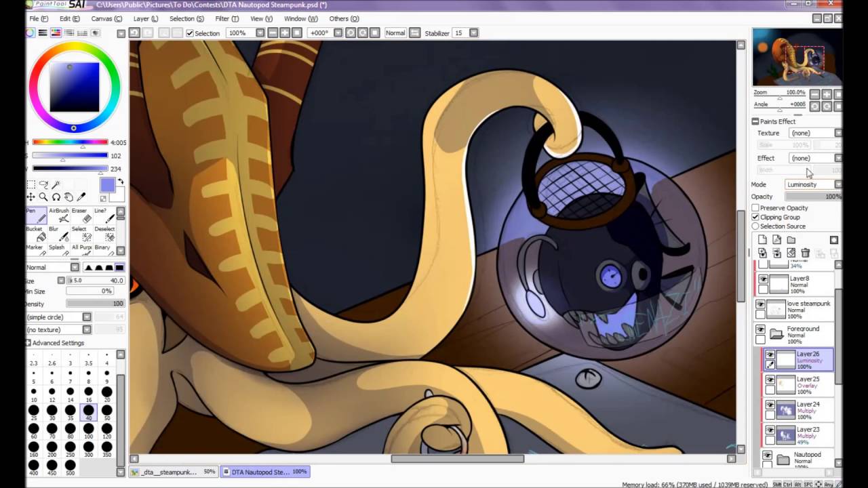
Task: Open the (no texture) brush dropdown
Action: pyautogui.click(x=59, y=329)
